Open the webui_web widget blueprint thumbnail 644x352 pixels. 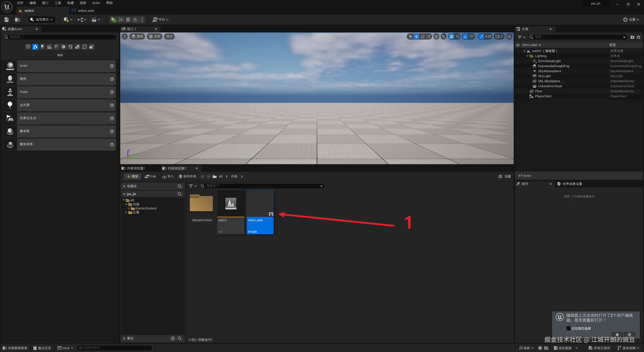click(x=260, y=204)
